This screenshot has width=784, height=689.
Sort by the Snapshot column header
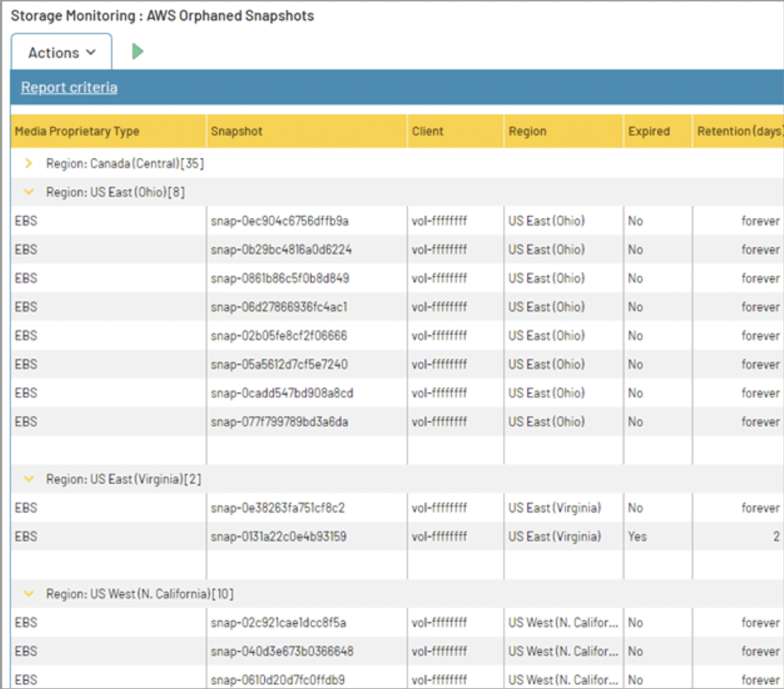(x=237, y=131)
